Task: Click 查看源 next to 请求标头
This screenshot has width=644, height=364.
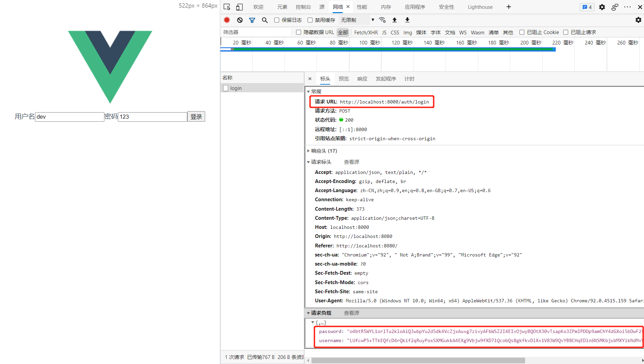Action: coord(351,162)
